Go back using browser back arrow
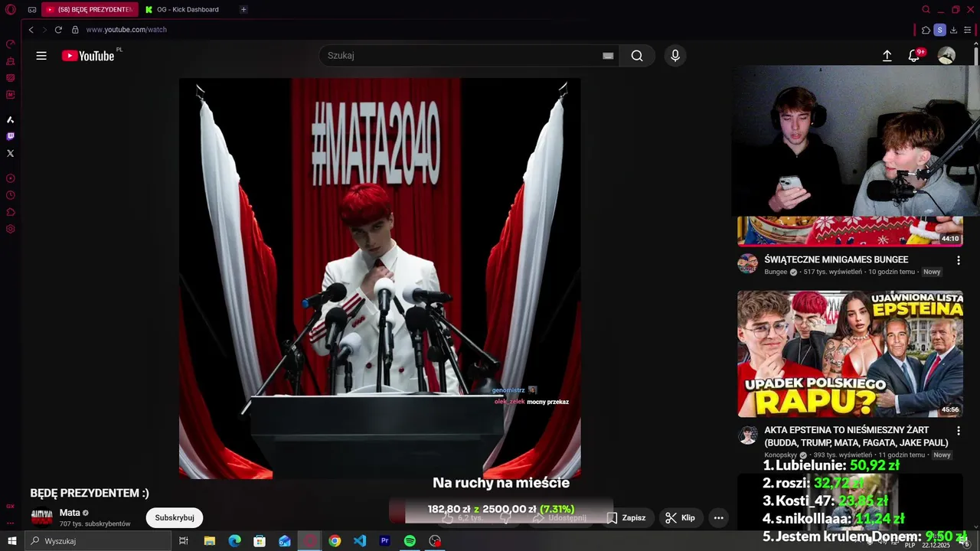Viewport: 980px width, 551px height. [31, 30]
